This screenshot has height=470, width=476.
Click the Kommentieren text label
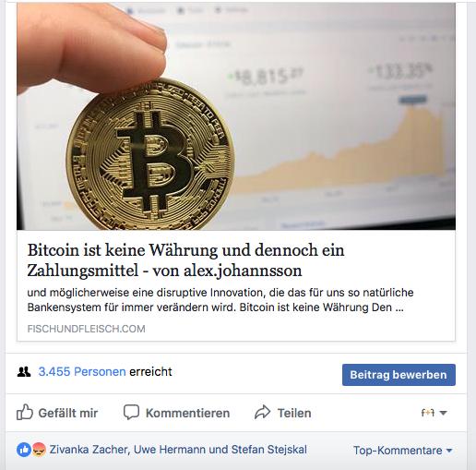pos(187,413)
